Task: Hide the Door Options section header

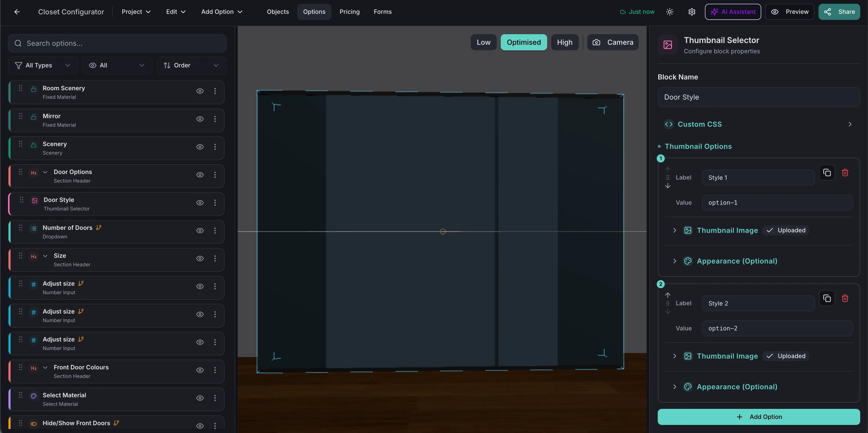Action: click(200, 175)
